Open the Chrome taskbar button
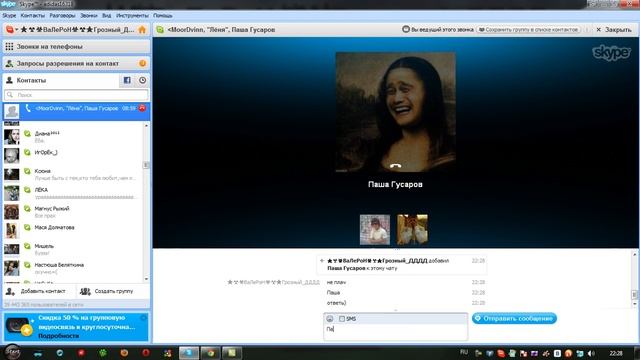Image resolution: width=640 pixels, height=360 pixels. point(210,353)
